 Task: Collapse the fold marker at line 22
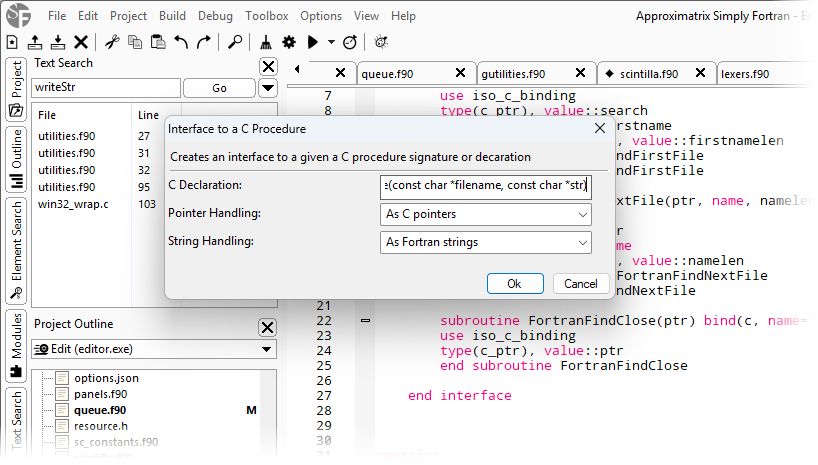click(366, 320)
